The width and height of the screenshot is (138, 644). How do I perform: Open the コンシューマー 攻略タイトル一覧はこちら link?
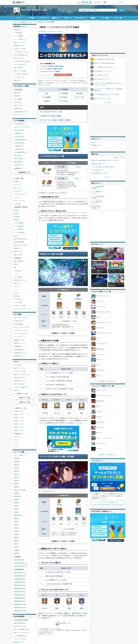108,455
